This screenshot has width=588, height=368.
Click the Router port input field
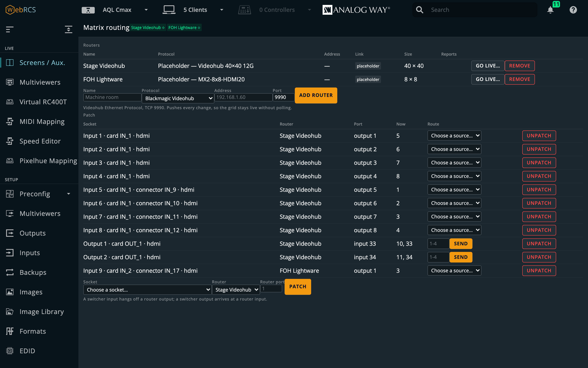click(x=271, y=288)
